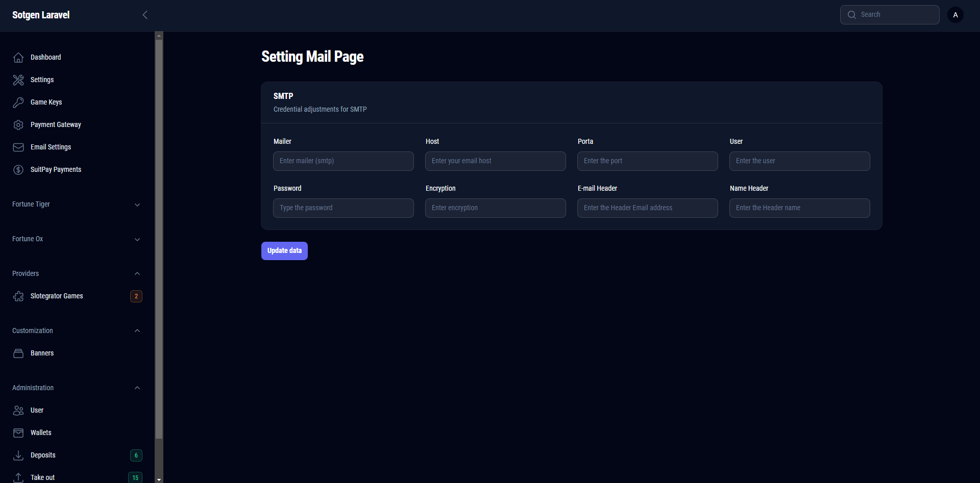The width and height of the screenshot is (980, 483).
Task: Open the Wallets icon in Administration
Action: (x=18, y=433)
